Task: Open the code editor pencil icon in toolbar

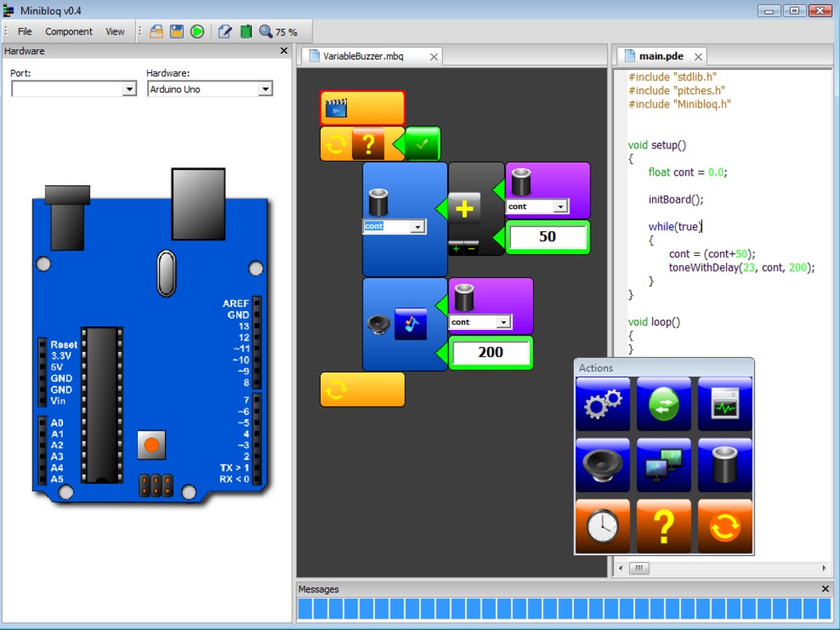Action: click(x=225, y=32)
